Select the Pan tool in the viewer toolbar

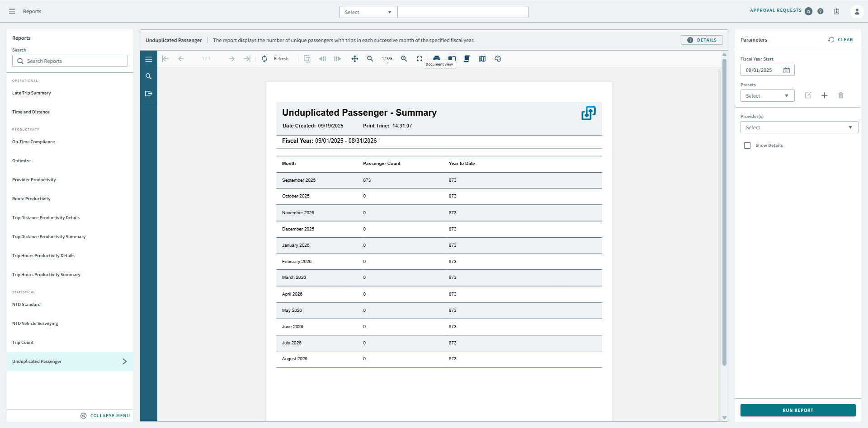[x=355, y=59]
